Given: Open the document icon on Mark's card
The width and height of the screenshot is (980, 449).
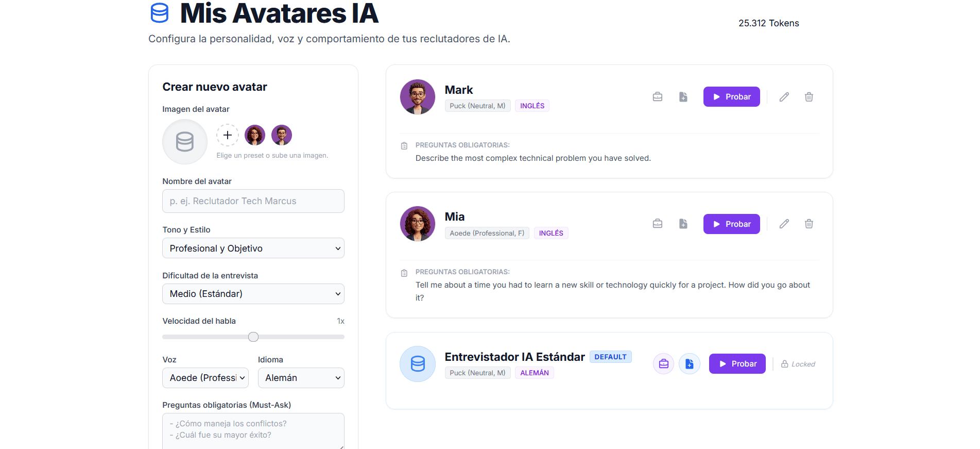Looking at the screenshot, I should pyautogui.click(x=683, y=97).
